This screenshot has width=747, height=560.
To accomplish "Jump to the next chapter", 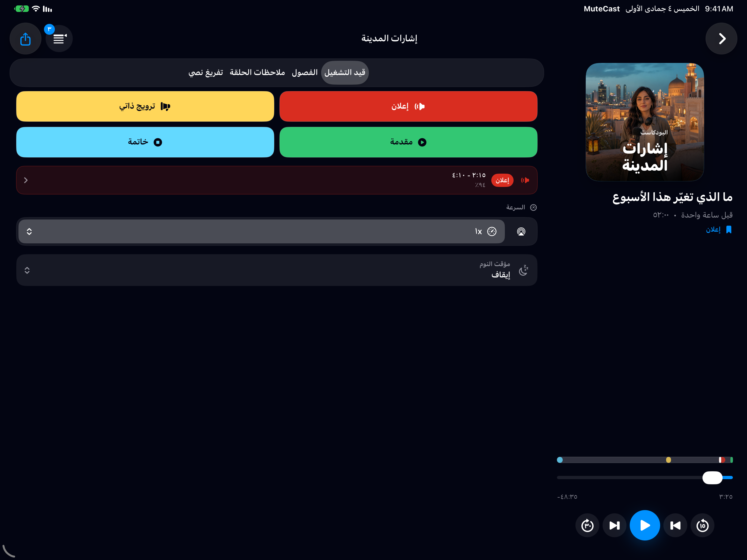I will click(614, 525).
